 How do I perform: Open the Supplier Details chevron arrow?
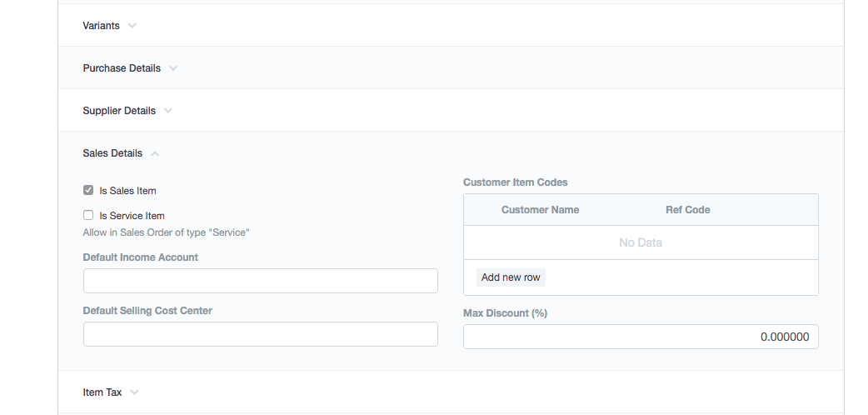coord(167,111)
